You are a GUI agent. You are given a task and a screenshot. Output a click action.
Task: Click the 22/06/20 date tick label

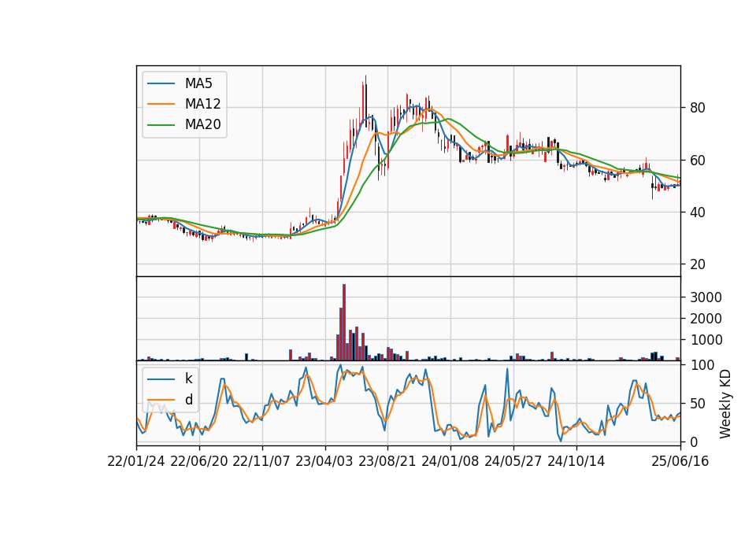[x=199, y=462]
